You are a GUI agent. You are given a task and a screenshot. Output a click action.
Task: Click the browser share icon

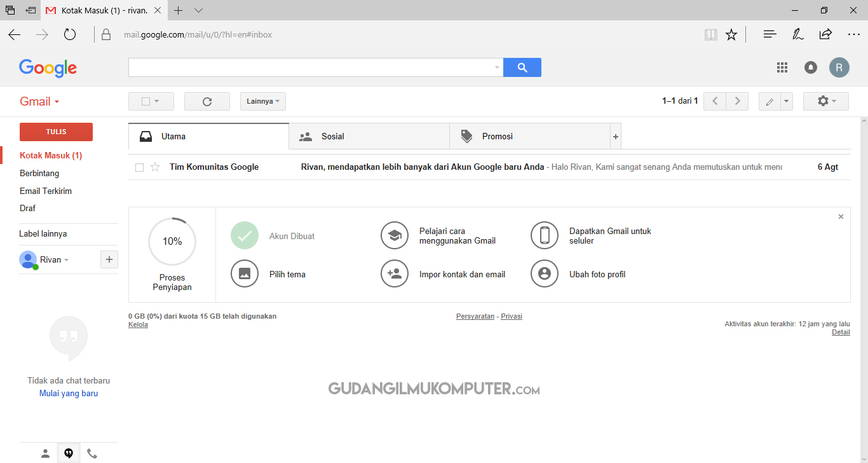click(x=825, y=34)
